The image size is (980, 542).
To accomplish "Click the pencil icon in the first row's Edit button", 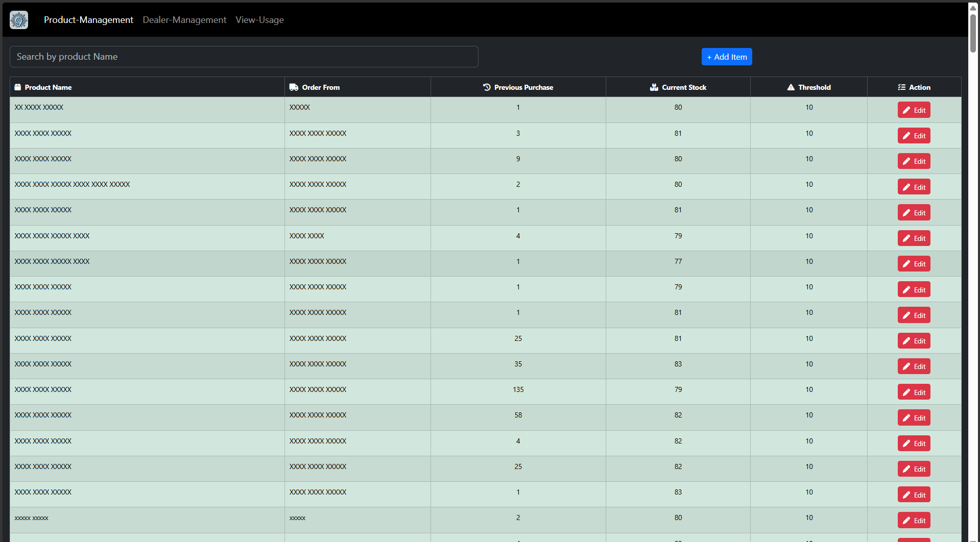I will (x=906, y=110).
